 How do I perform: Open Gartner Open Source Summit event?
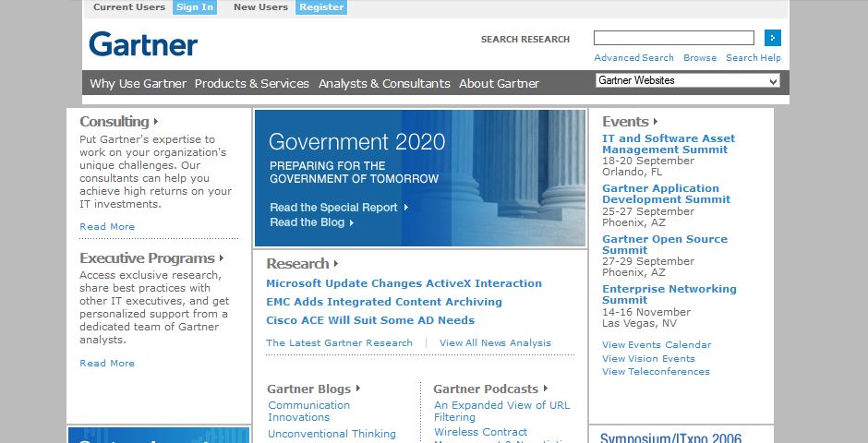(665, 245)
